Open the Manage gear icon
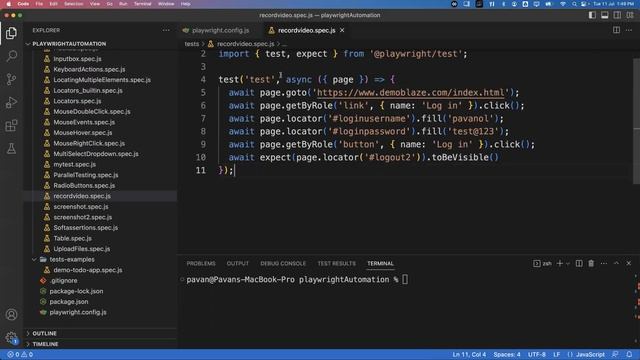This screenshot has height=360, width=640. pos(11,338)
